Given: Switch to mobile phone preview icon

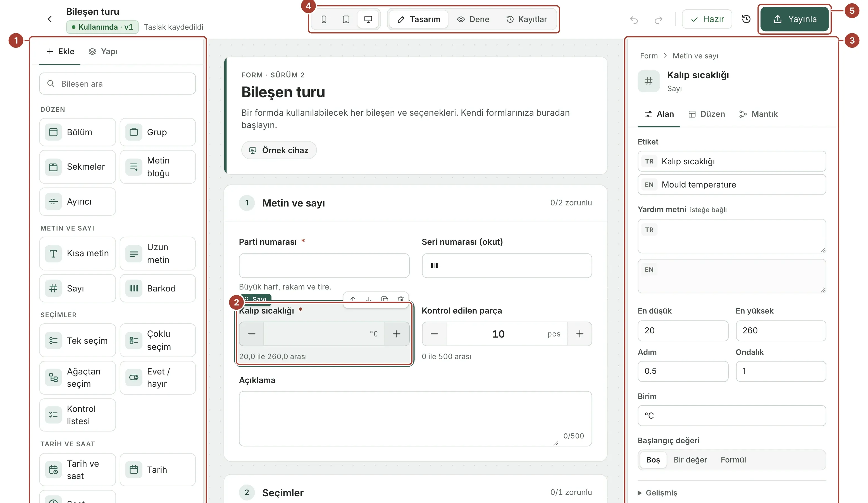Looking at the screenshot, I should tap(324, 19).
